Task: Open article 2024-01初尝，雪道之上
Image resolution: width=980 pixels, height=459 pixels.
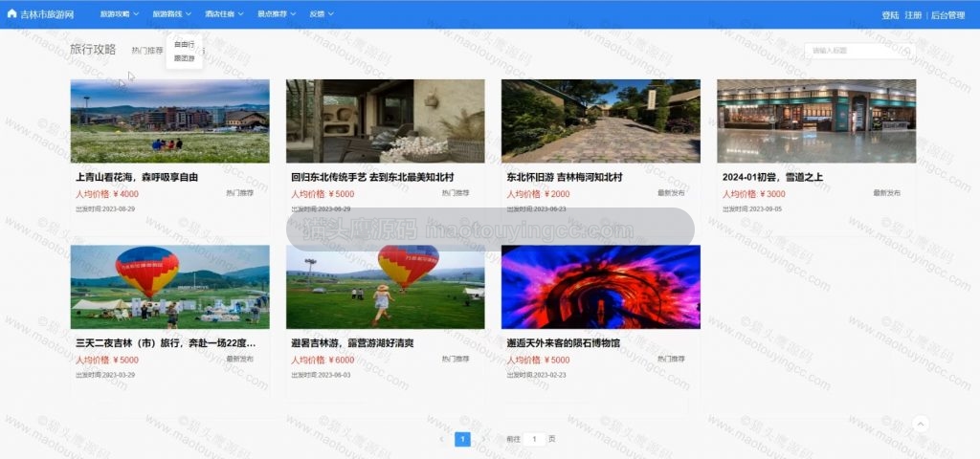Action: click(772, 177)
